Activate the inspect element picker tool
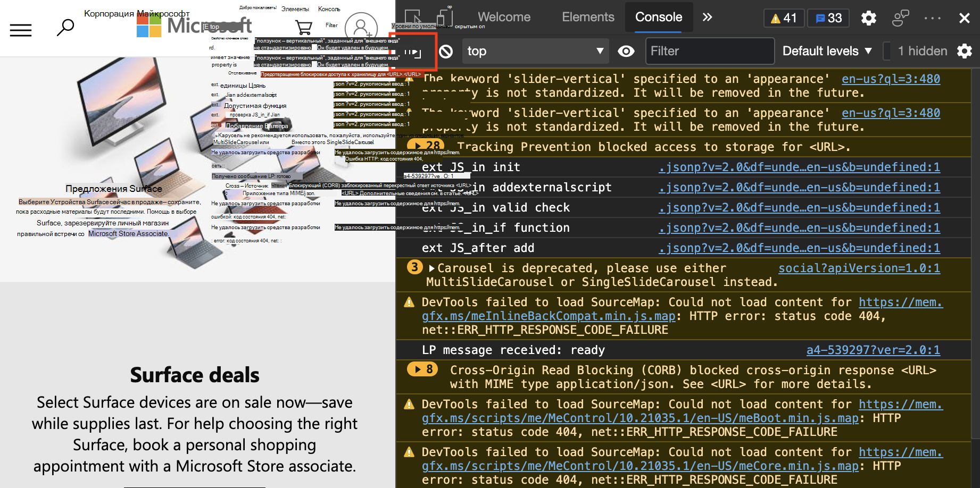Viewport: 980px width, 488px height. click(x=413, y=18)
